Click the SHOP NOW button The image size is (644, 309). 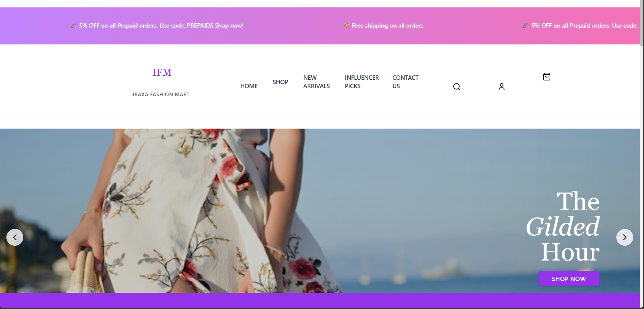click(x=569, y=279)
